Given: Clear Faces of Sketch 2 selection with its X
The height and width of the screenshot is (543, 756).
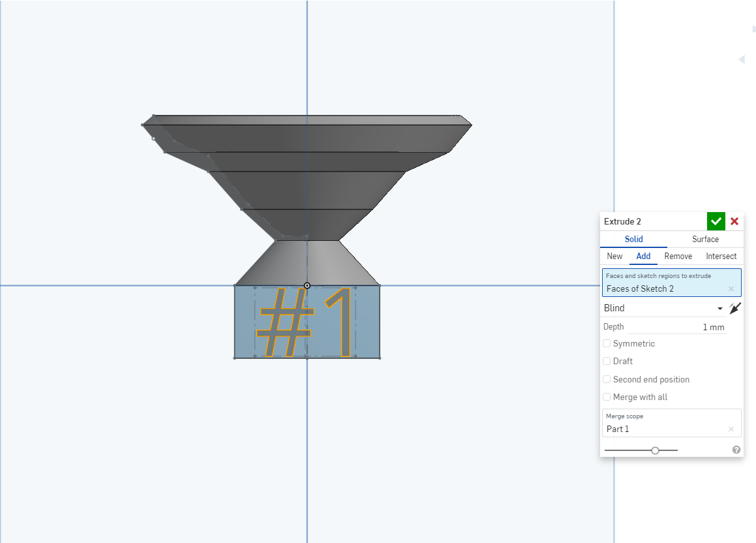Looking at the screenshot, I should [x=731, y=288].
